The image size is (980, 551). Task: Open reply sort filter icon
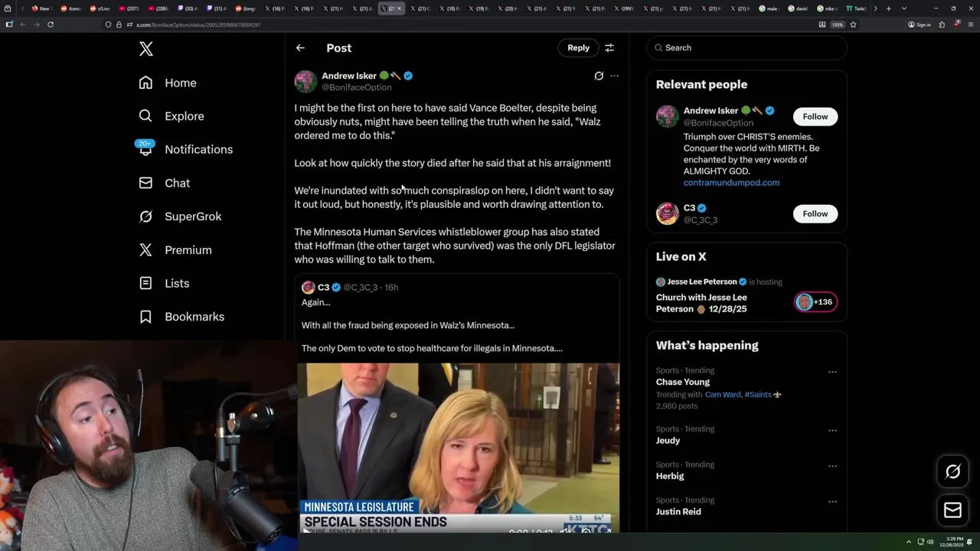coord(609,47)
